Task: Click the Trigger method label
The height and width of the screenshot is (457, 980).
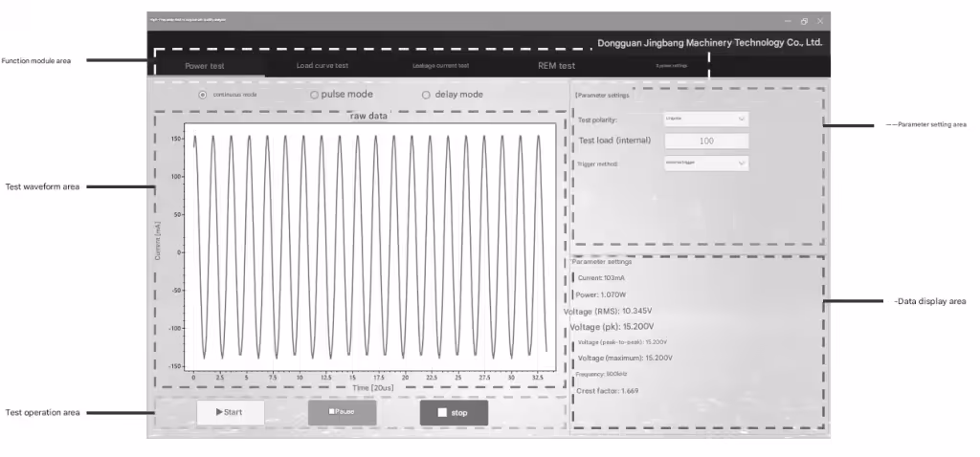Action: click(x=597, y=163)
